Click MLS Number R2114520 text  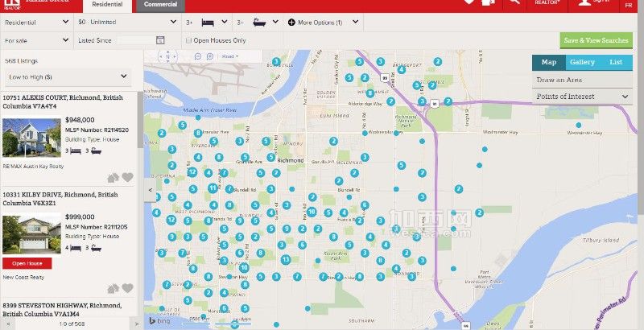(x=97, y=130)
